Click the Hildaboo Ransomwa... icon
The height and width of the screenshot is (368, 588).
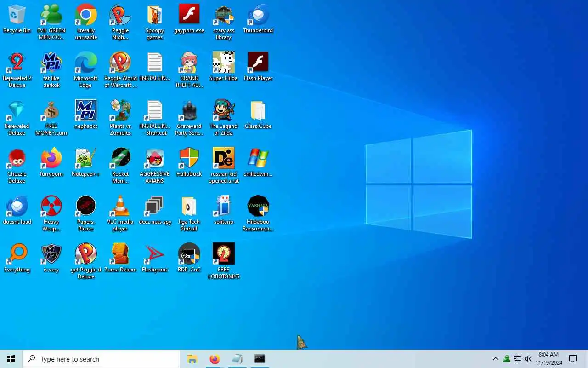point(258,213)
